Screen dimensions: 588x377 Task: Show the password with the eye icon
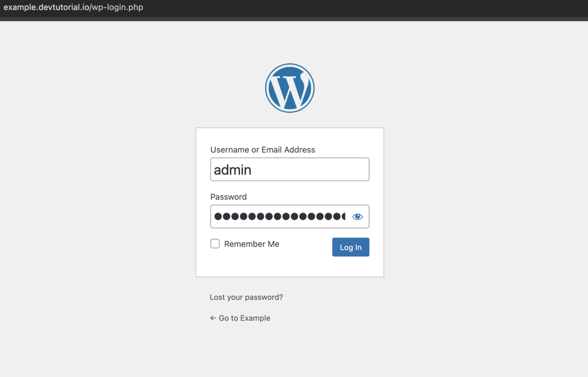click(x=358, y=217)
